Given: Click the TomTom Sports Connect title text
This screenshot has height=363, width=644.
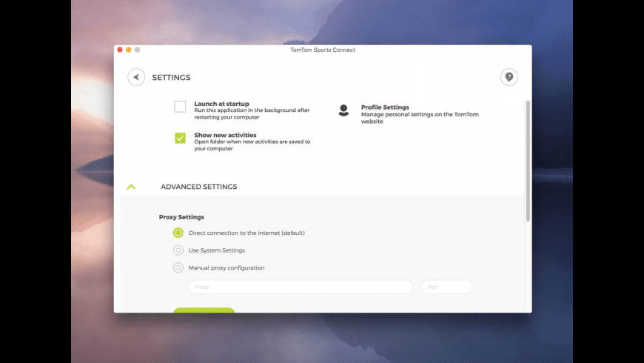Looking at the screenshot, I should click(323, 50).
